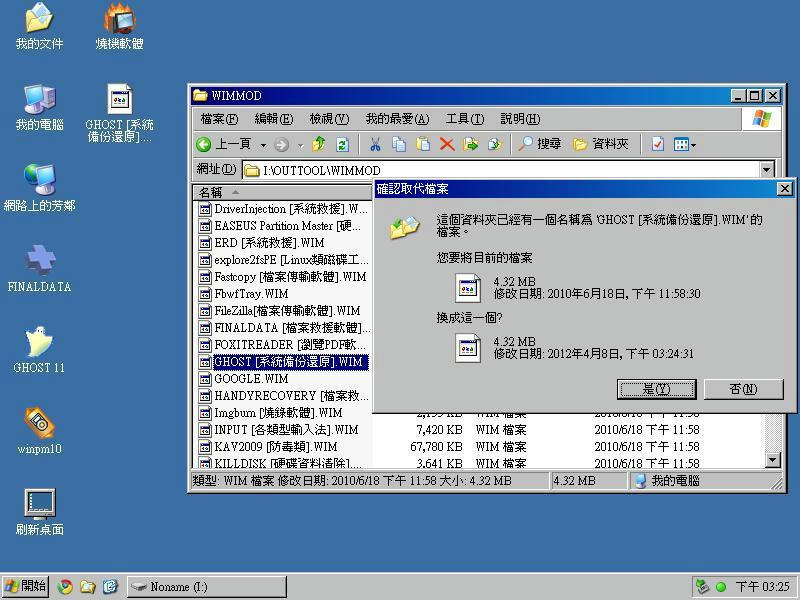Viewport: 800px width, 600px height.
Task: Click the Search (搜尋) toolbar button
Action: coord(540,144)
